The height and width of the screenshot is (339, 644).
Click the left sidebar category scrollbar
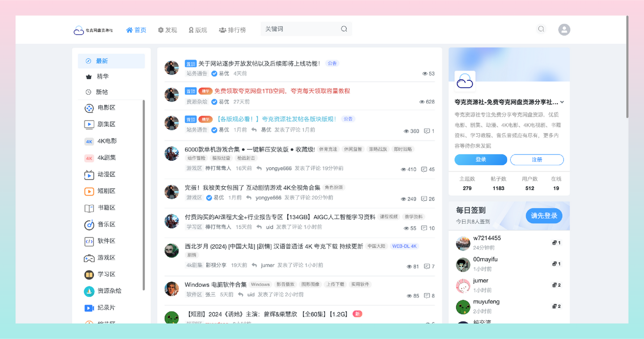[144, 195]
